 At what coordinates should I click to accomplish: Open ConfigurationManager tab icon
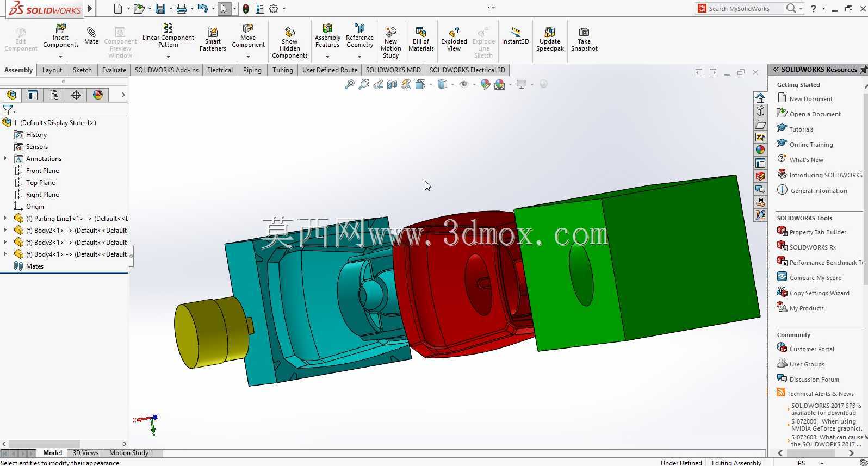click(54, 95)
